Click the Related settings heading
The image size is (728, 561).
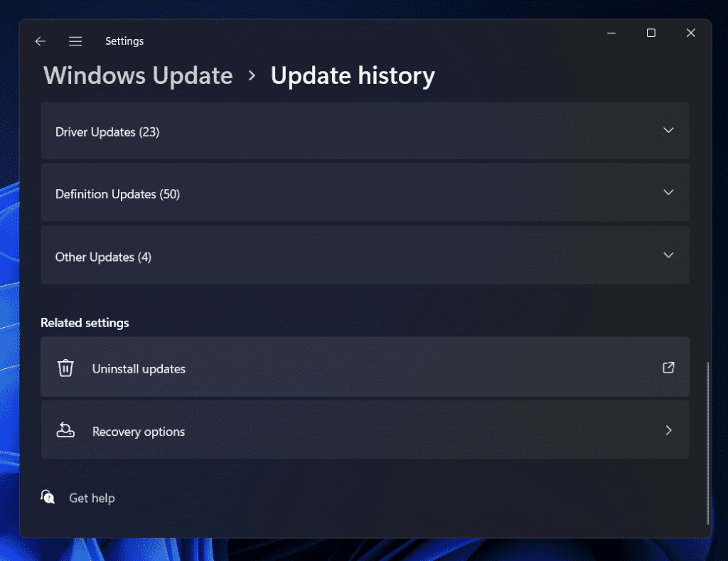[85, 322]
